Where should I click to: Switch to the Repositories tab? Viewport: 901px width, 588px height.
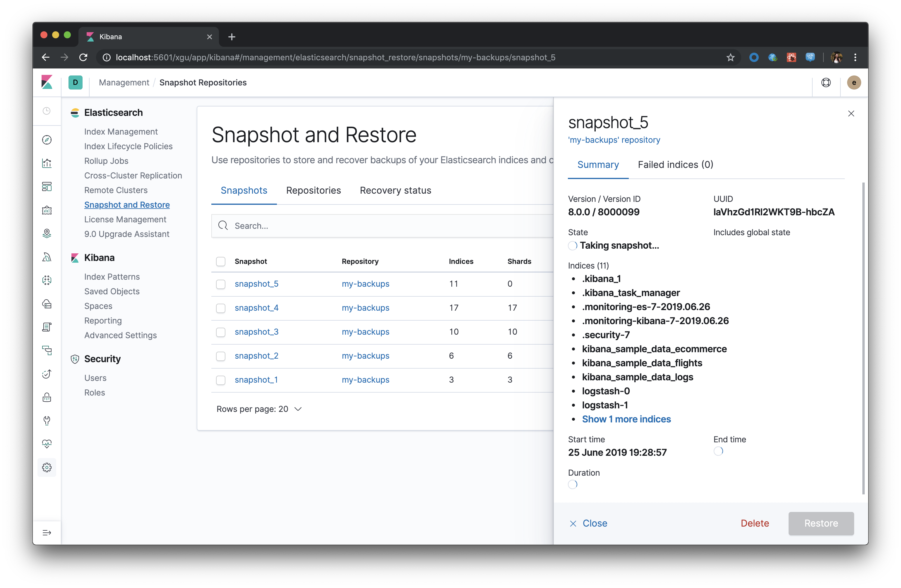coord(313,190)
